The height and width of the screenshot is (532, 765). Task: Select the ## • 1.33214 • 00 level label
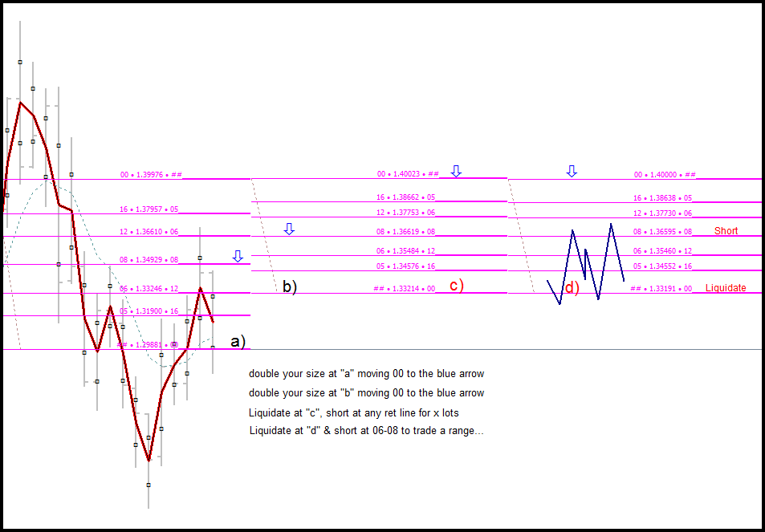[404, 289]
